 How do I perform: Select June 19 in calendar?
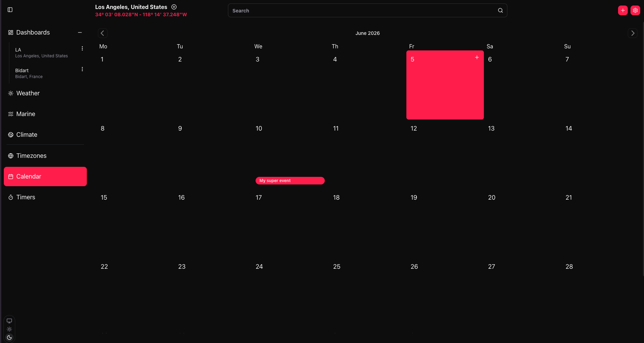click(445, 223)
